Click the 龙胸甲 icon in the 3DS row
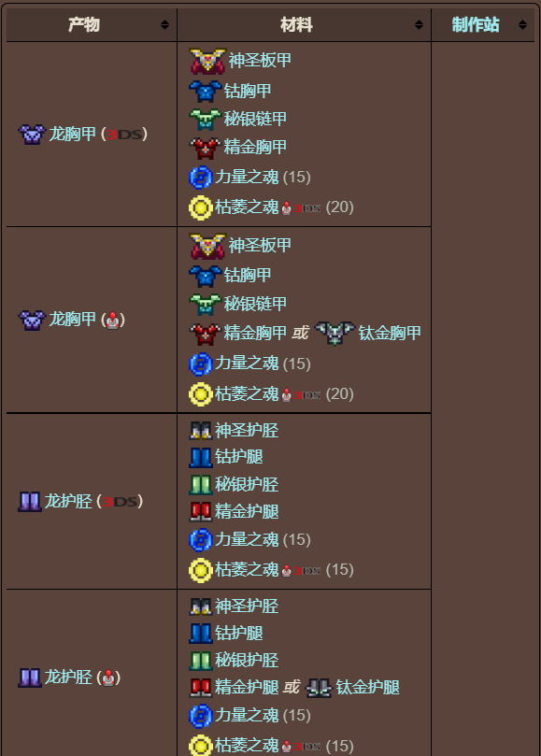Image resolution: width=541 pixels, height=756 pixels. (x=33, y=134)
